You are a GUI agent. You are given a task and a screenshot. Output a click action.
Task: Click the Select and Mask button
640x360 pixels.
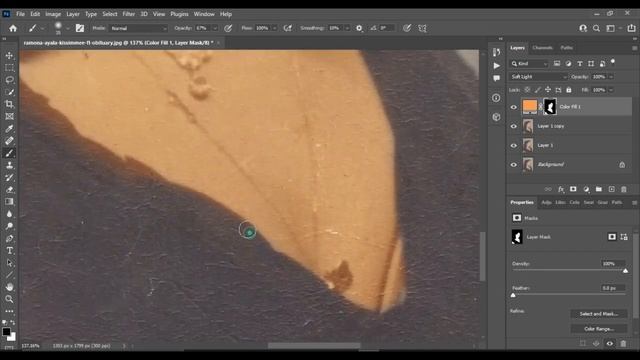(x=599, y=314)
